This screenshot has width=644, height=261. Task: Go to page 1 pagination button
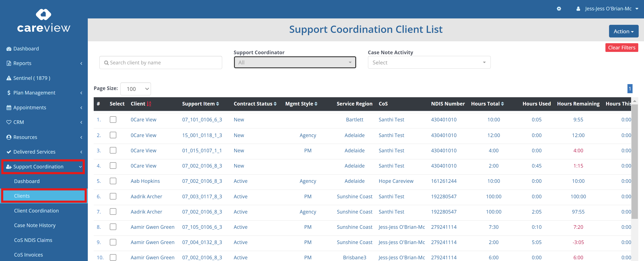click(x=630, y=88)
